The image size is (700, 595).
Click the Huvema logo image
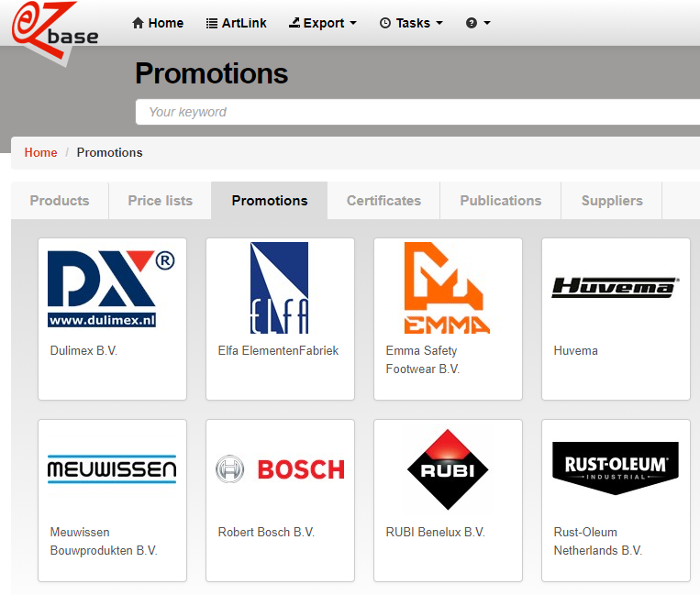click(x=616, y=288)
